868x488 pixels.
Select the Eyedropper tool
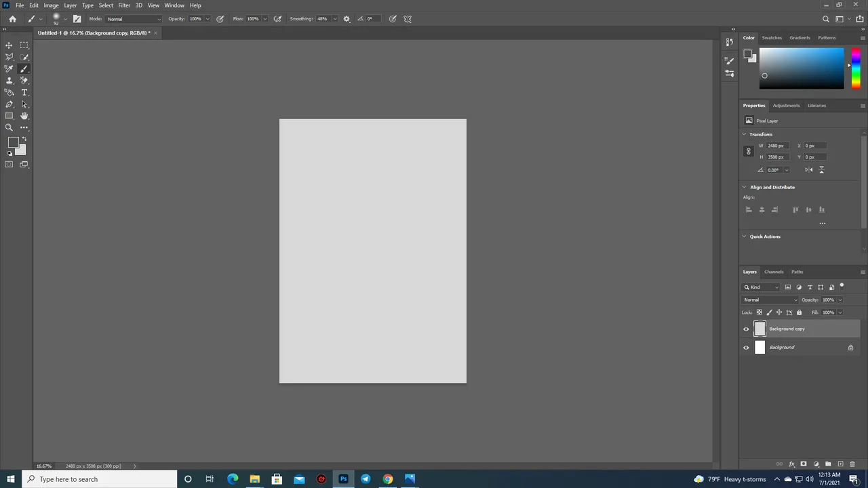9,68
